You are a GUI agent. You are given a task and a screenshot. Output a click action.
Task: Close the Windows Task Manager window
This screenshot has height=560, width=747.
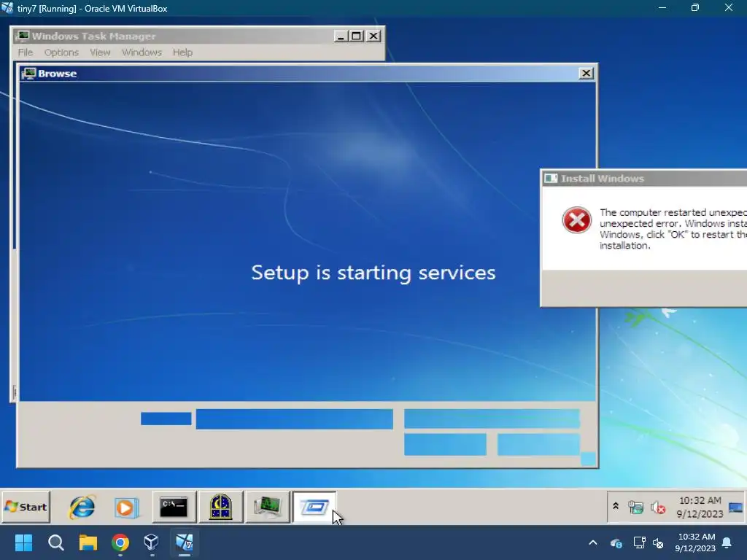[374, 36]
